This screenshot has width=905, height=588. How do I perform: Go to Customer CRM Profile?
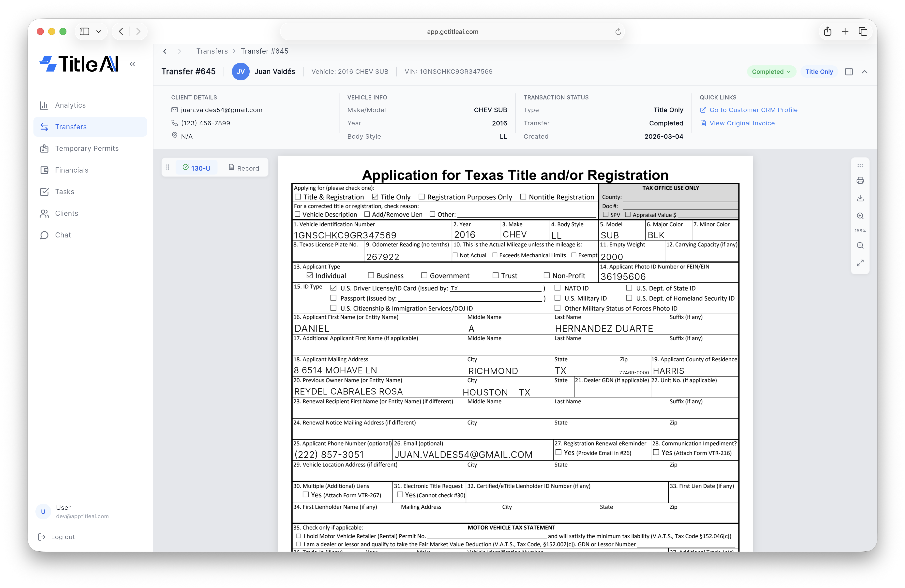tap(753, 110)
